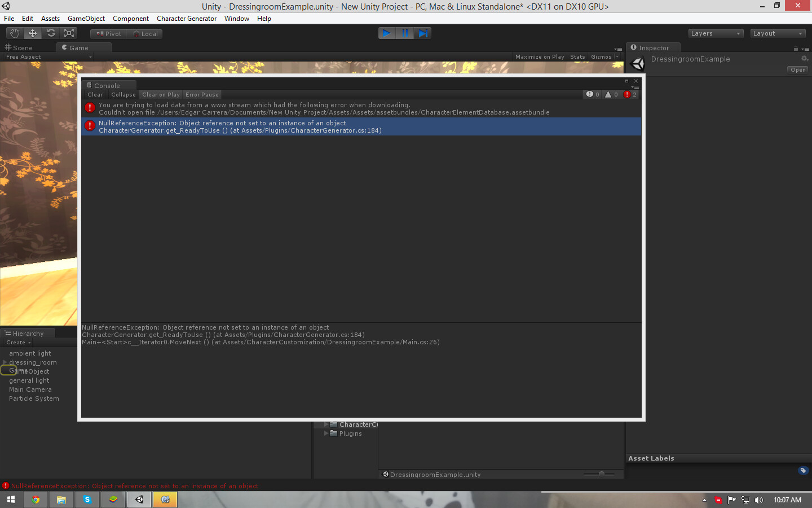Click the network icon in system tray
Viewport: 812px width, 508px height.
[745, 500]
